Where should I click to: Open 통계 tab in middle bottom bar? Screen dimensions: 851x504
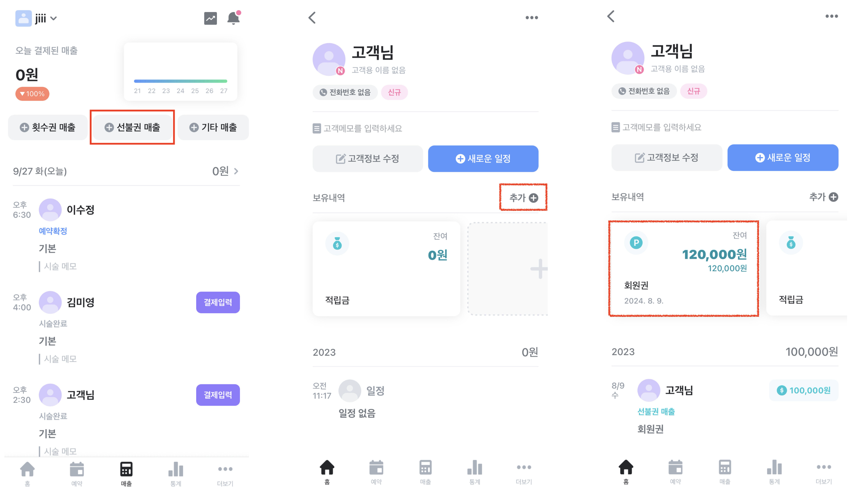pos(475,472)
